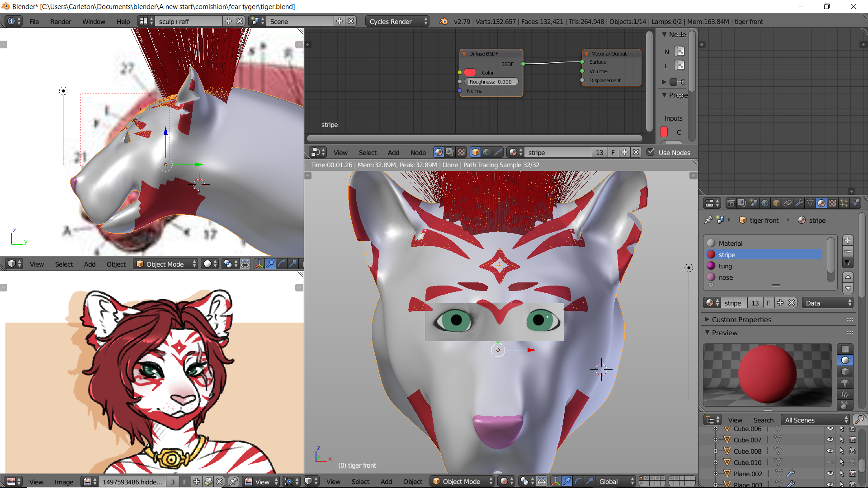The height and width of the screenshot is (488, 868).
Task: Expand the Custom Properties panel
Action: point(741,319)
